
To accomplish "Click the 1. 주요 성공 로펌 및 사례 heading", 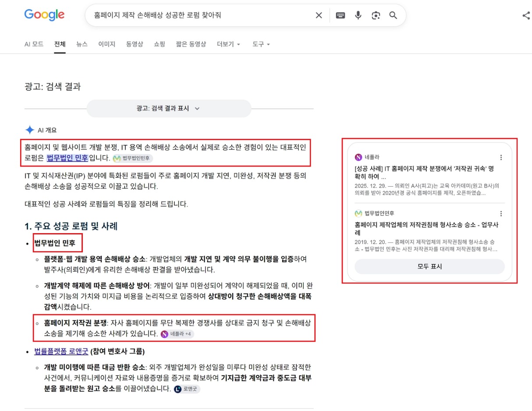I will 71,227.
